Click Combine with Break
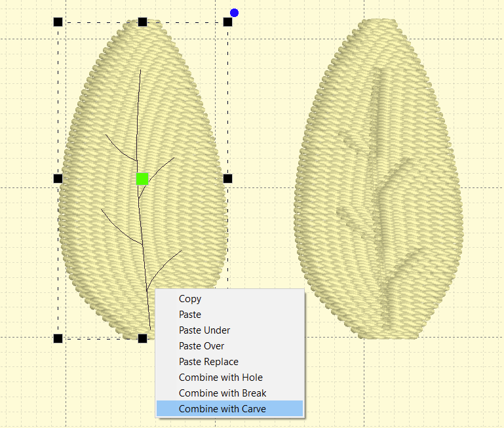Screen dimensions: 504x428 coord(222,393)
